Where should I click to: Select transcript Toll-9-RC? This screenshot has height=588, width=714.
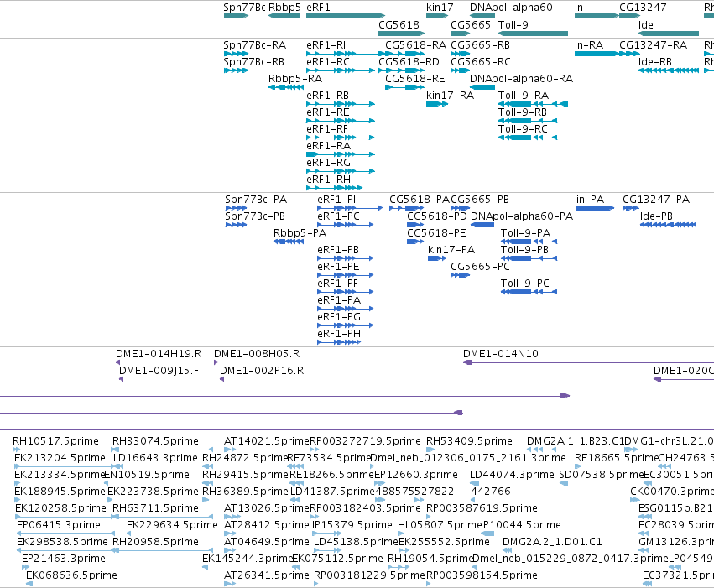(x=523, y=129)
